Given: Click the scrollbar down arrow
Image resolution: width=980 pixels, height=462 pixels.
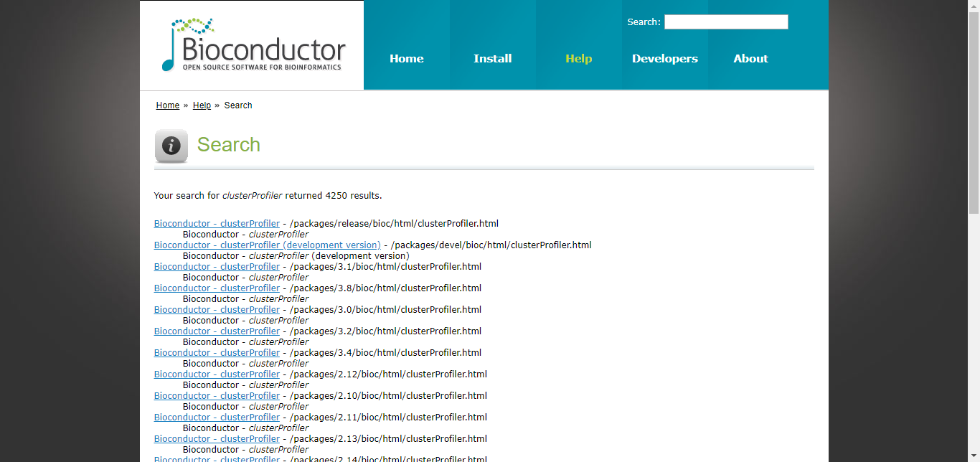Looking at the screenshot, I should point(975,456).
